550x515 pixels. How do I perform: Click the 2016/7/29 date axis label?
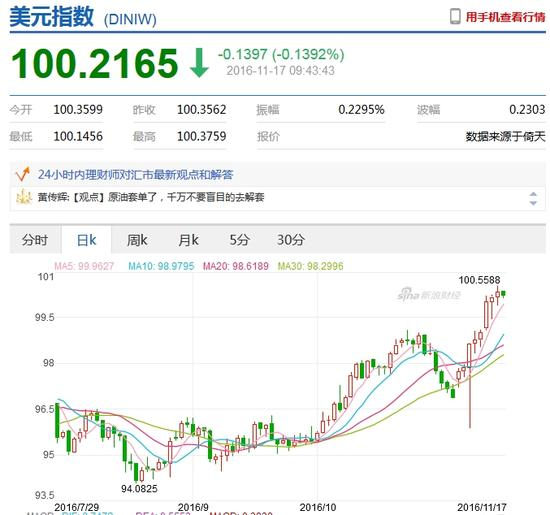(x=76, y=507)
